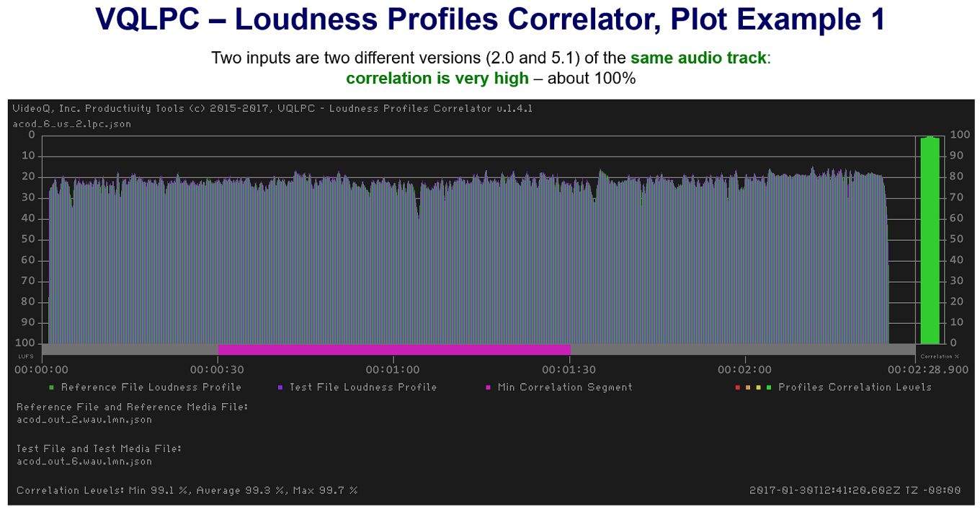980x512 pixels.
Task: Click the green Reference File Loudness Profile legend square
Action: (x=53, y=387)
